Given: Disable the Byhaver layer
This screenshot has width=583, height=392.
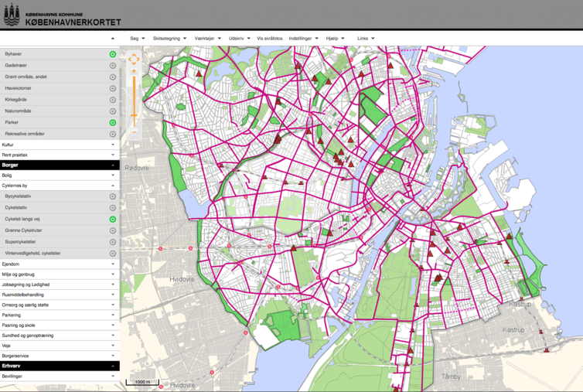Looking at the screenshot, I should (113, 54).
